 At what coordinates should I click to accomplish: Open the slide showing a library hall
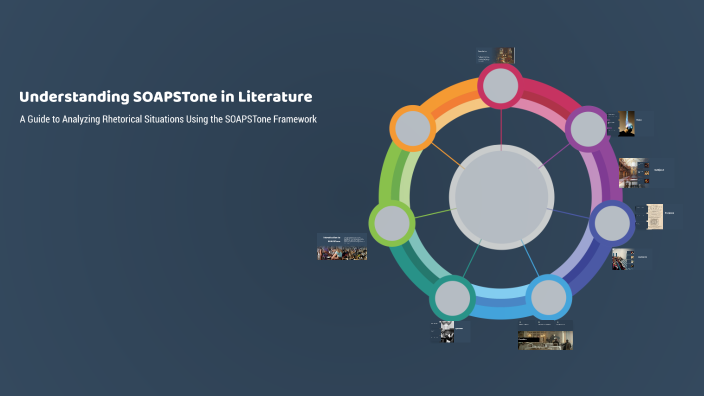click(x=646, y=173)
